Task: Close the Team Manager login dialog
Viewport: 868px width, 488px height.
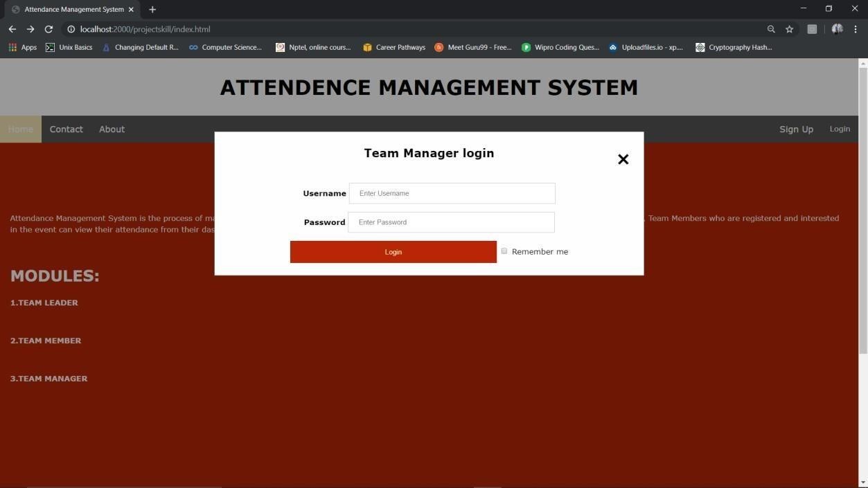Action: (623, 159)
